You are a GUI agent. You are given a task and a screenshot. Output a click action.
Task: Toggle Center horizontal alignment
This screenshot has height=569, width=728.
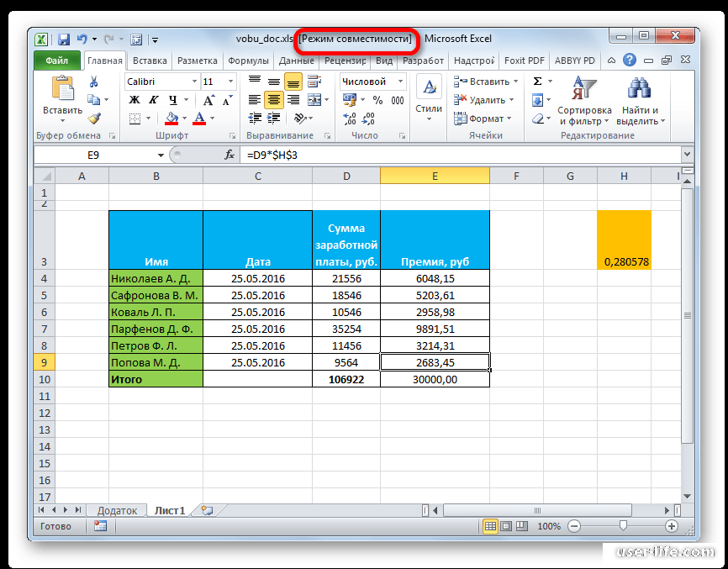(274, 100)
